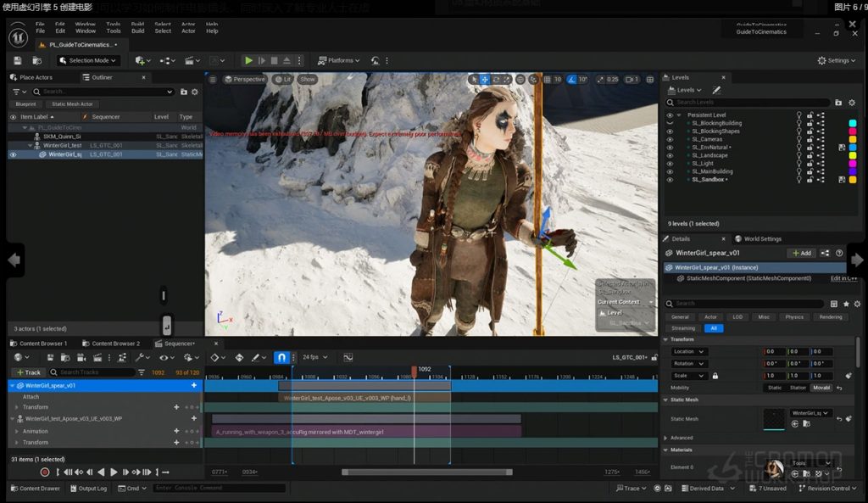
Task: Click the Eject toolbar icon
Action: [x=287, y=60]
